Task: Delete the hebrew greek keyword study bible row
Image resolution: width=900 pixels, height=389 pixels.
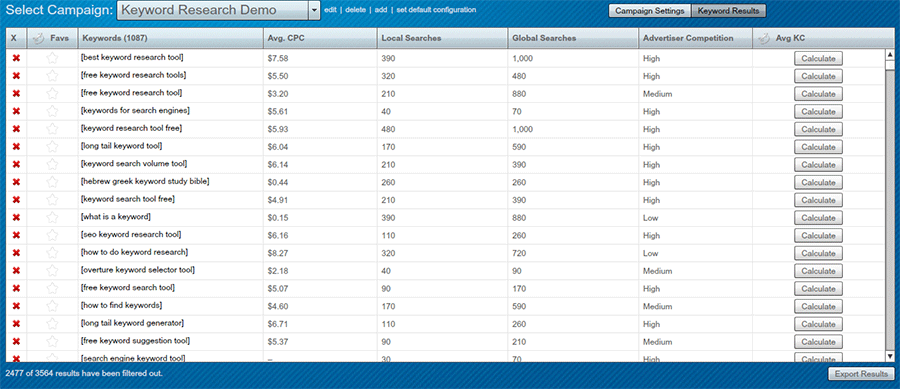Action: (x=16, y=182)
